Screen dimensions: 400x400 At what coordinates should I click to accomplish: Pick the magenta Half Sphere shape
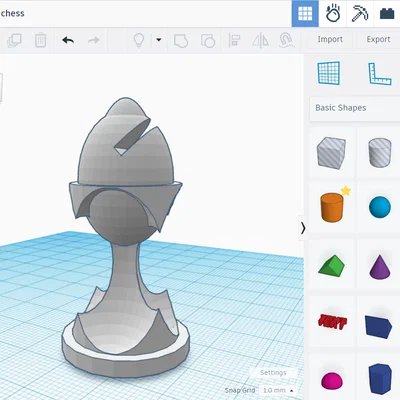[332, 381]
